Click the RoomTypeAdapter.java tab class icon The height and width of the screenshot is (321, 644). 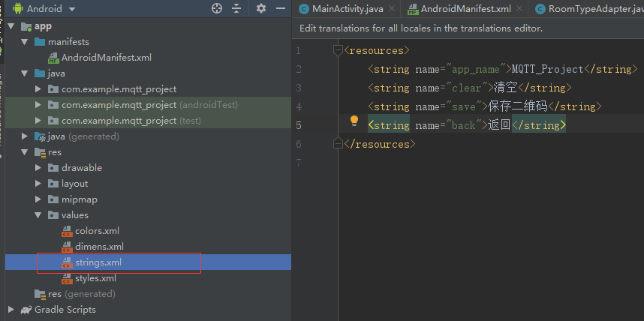coord(540,9)
